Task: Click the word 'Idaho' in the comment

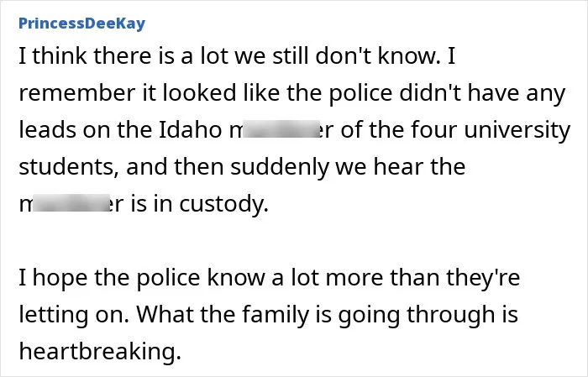Action: (191, 129)
